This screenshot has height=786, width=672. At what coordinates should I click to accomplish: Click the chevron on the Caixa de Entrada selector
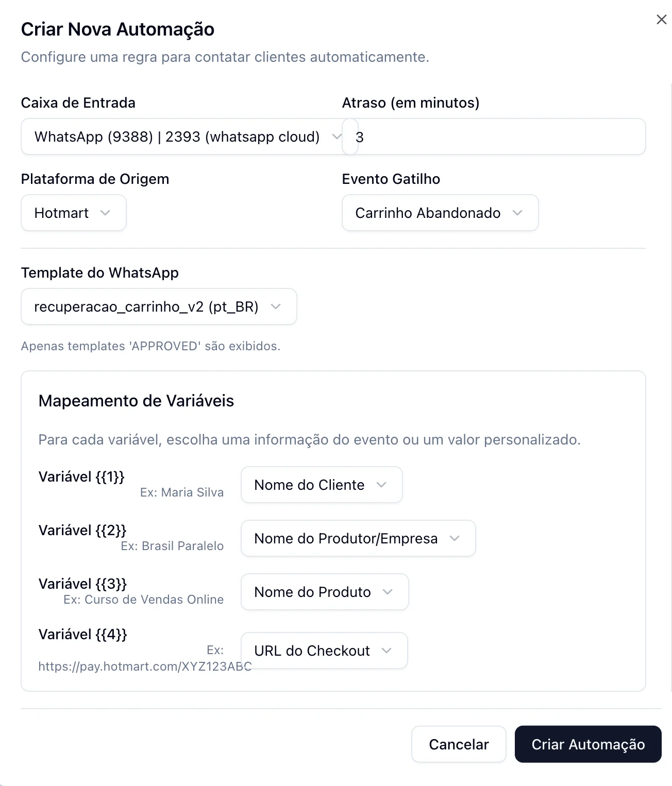(x=337, y=136)
